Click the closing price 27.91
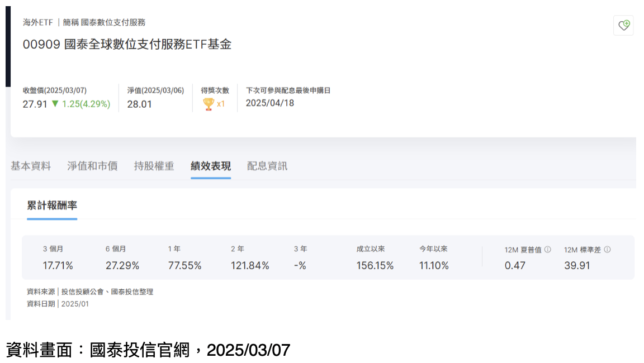 (35, 104)
